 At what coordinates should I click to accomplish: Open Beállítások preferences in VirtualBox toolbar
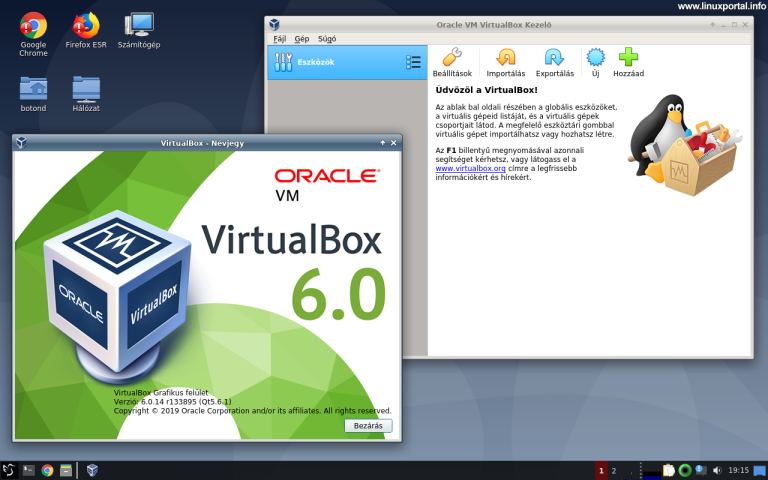452,63
